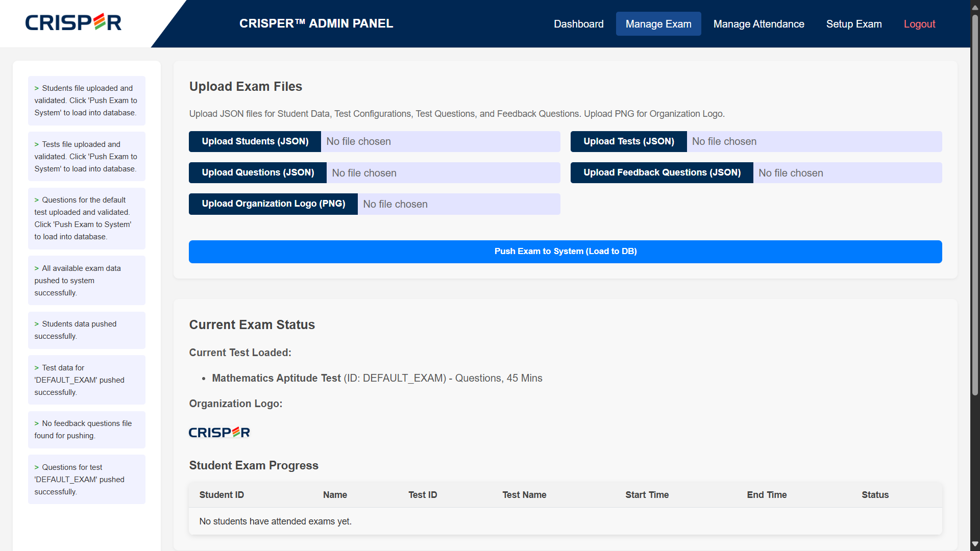Click the page scrollbar thumb
980x551 pixels.
975,204
